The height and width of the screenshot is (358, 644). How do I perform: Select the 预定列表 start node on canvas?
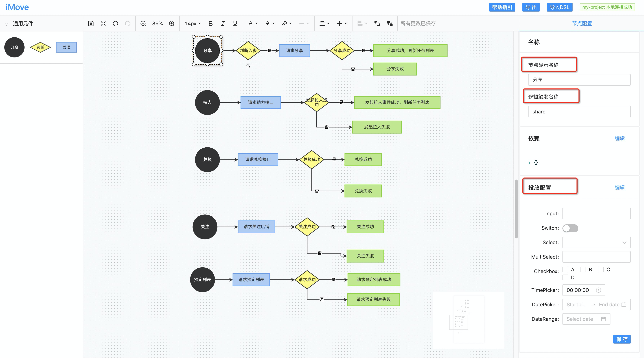(203, 279)
